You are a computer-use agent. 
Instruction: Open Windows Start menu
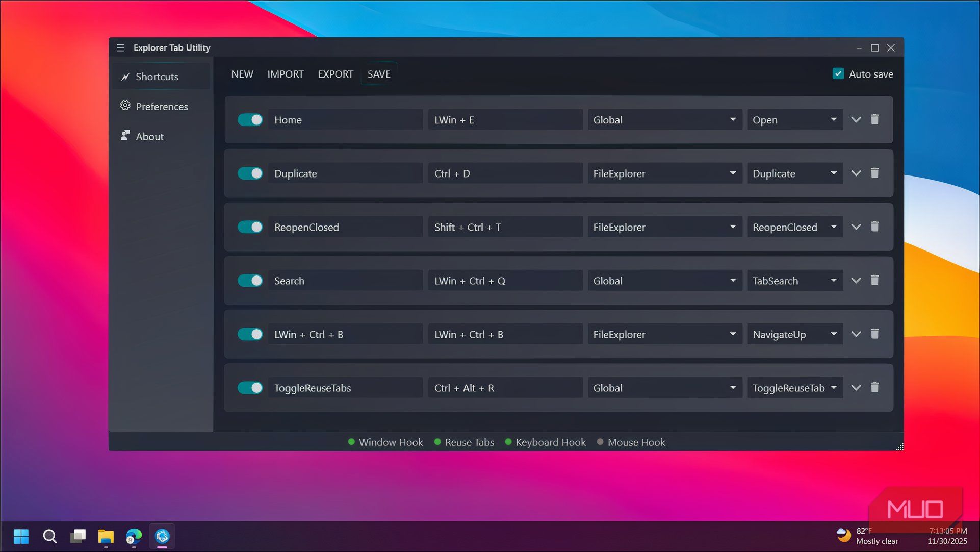click(x=21, y=536)
